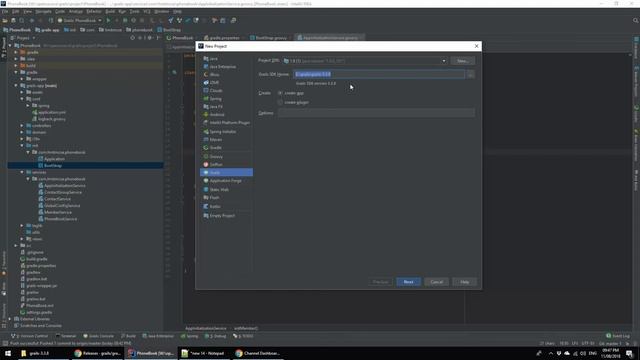Viewport: 640px width, 360px height.
Task: Click New... button beside Project SDK
Action: tap(462, 61)
